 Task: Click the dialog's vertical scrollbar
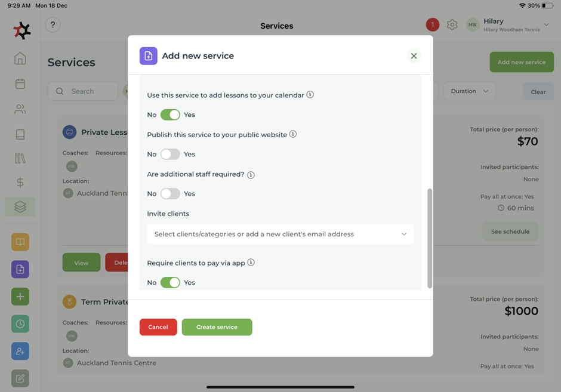pos(430,239)
